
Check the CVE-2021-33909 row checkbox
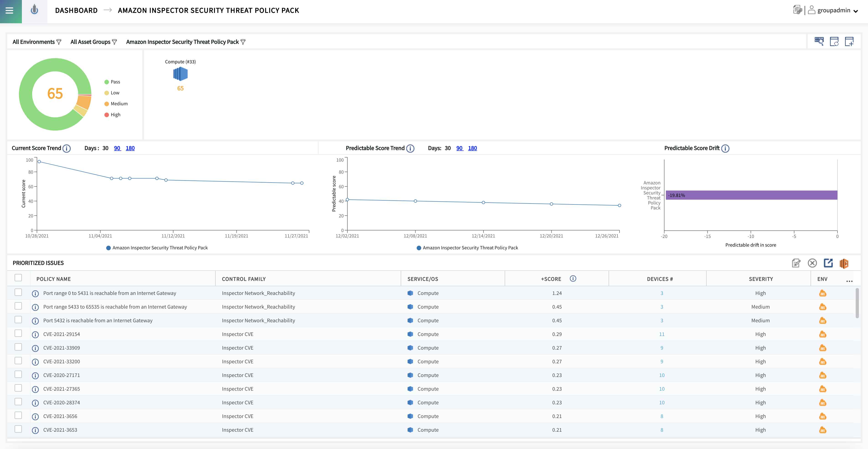18,347
